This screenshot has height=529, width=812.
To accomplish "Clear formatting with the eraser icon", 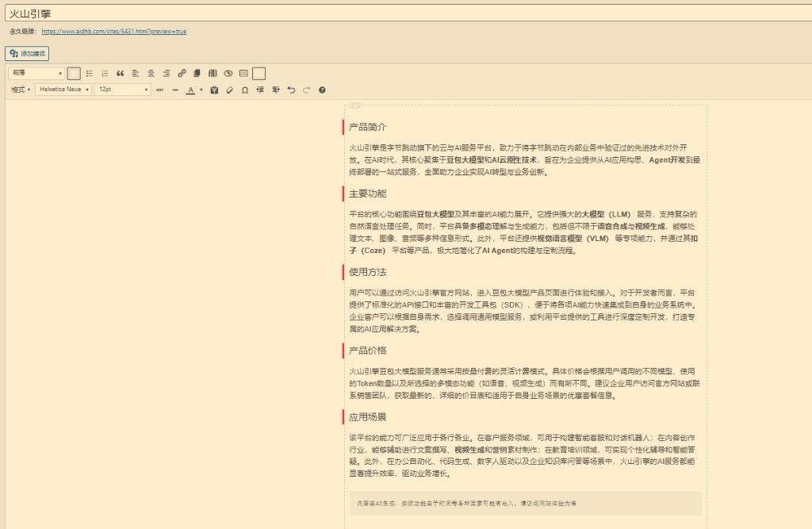I will coord(230,90).
